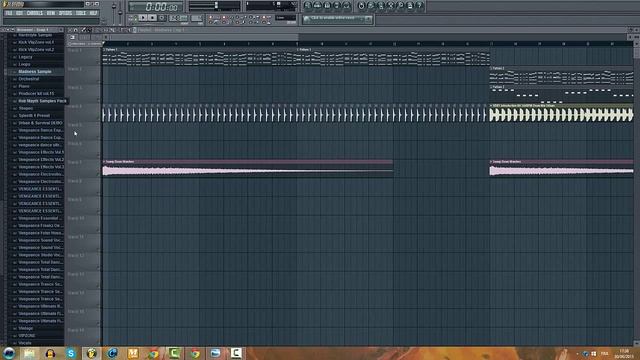Select the Vocals folder in browser
The width and height of the screenshot is (640, 360).
coord(25,343)
